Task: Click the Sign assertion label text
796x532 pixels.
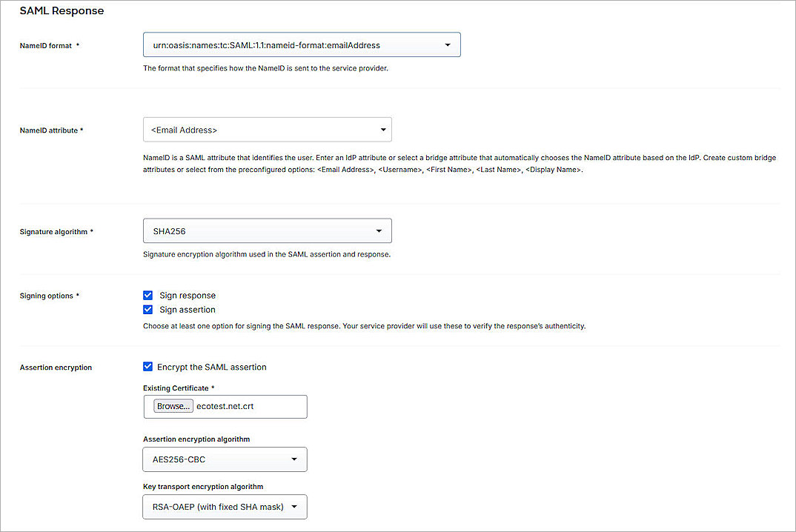Action: click(188, 310)
